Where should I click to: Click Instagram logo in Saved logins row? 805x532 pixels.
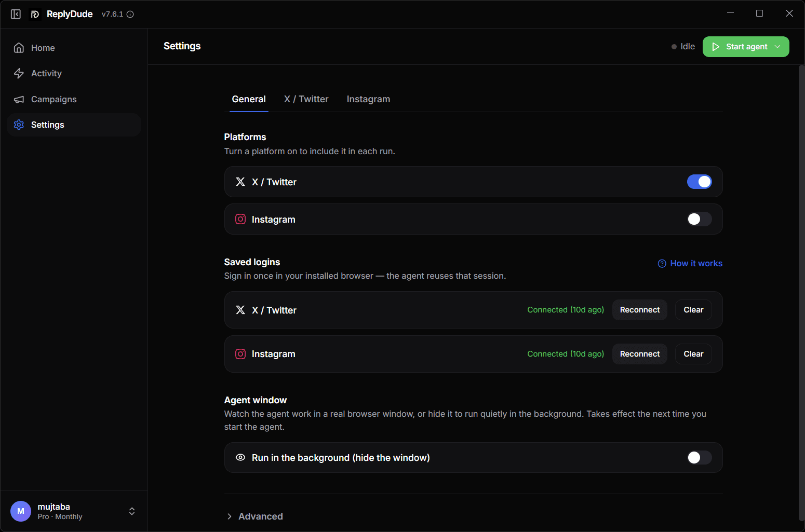click(x=240, y=354)
